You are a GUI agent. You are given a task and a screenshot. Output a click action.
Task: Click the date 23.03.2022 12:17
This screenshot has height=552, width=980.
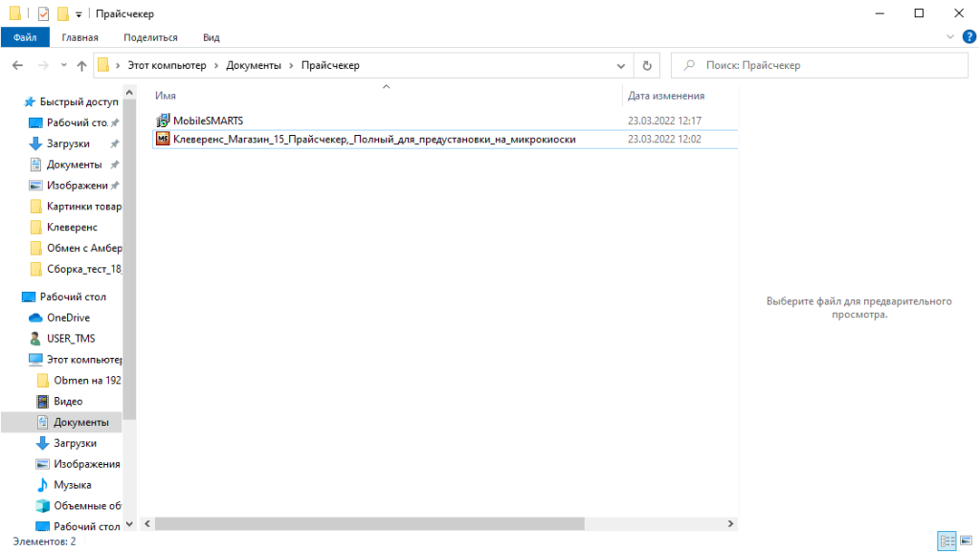(664, 121)
